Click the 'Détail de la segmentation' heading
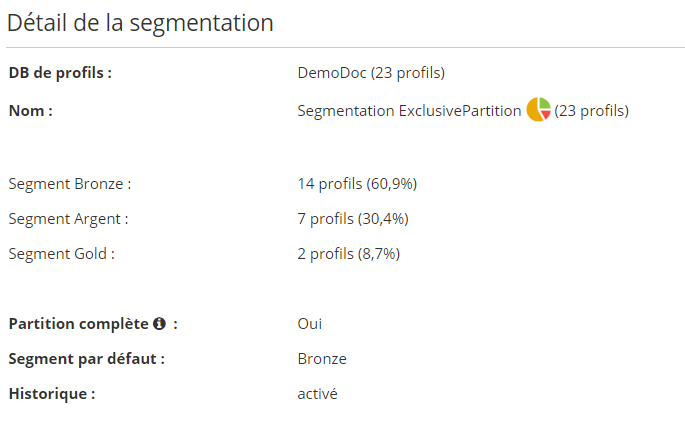 [140, 23]
